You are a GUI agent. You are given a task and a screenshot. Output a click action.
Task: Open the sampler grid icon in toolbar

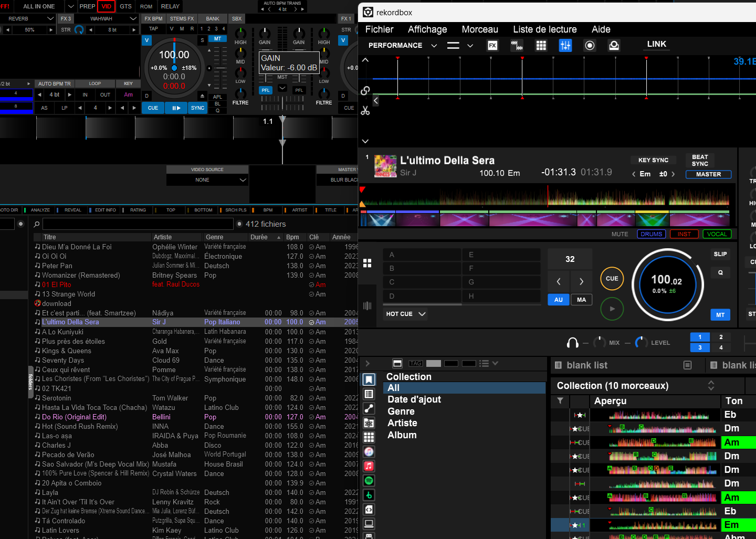point(541,46)
